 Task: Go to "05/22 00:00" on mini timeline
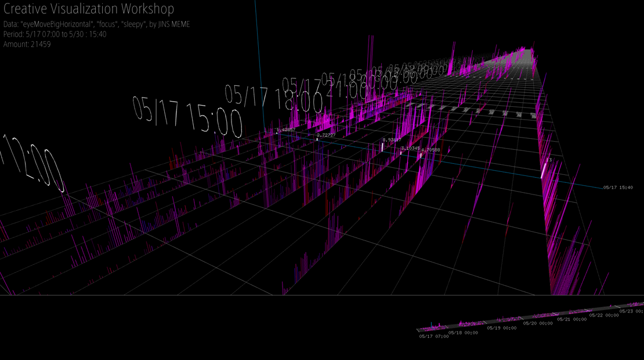pos(604,315)
